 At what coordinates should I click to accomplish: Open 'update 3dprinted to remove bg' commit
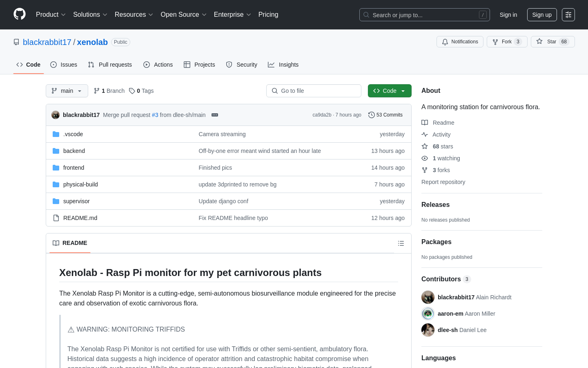pos(238,184)
